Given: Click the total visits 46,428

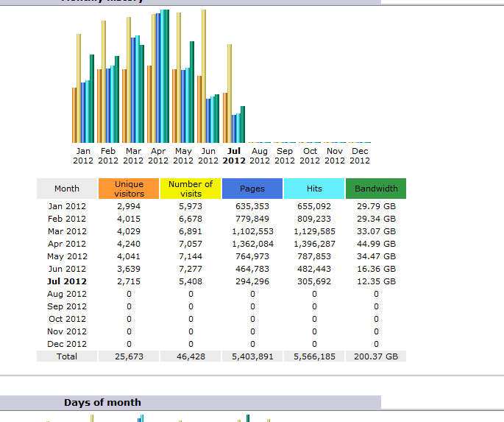Looking at the screenshot, I should click(191, 356).
